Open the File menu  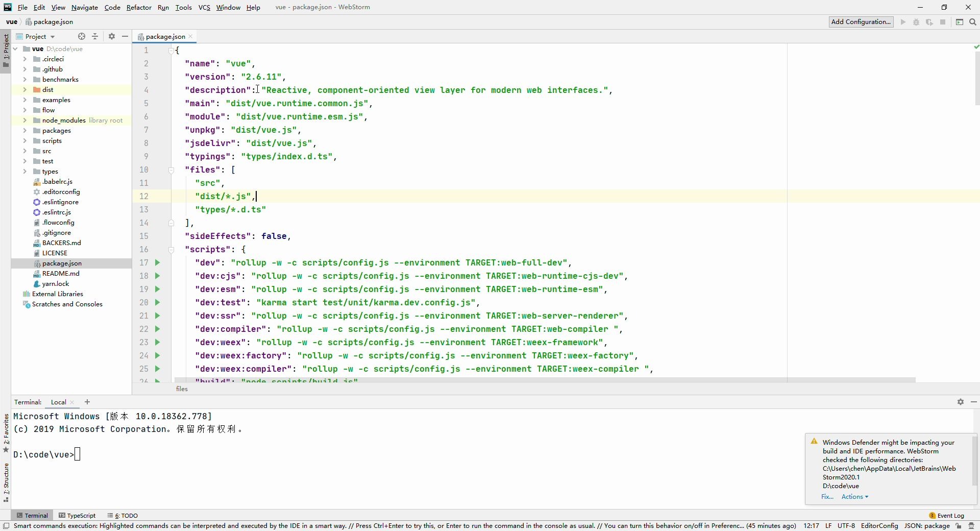tap(22, 7)
